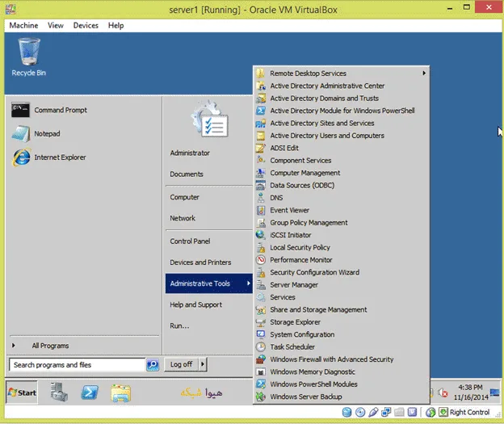Viewport: 504px width, 424px height.
Task: Click the taskbar clock showing 4:38 PM
Action: (x=471, y=393)
